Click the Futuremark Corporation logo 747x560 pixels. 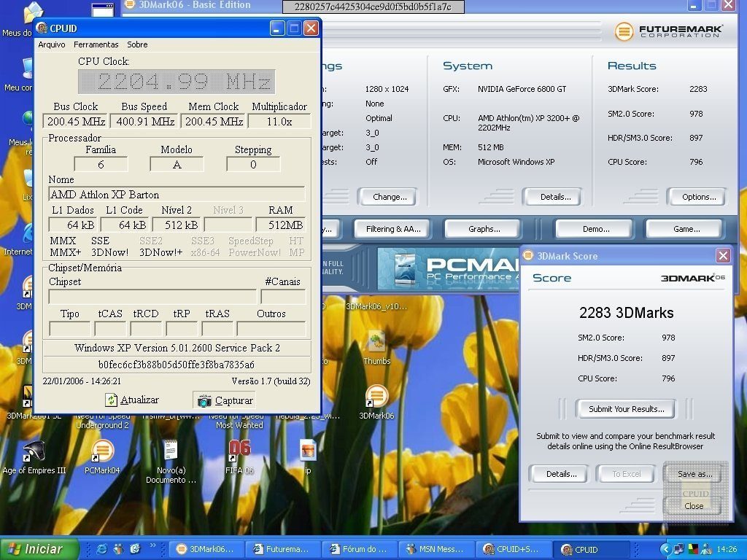coord(668,31)
